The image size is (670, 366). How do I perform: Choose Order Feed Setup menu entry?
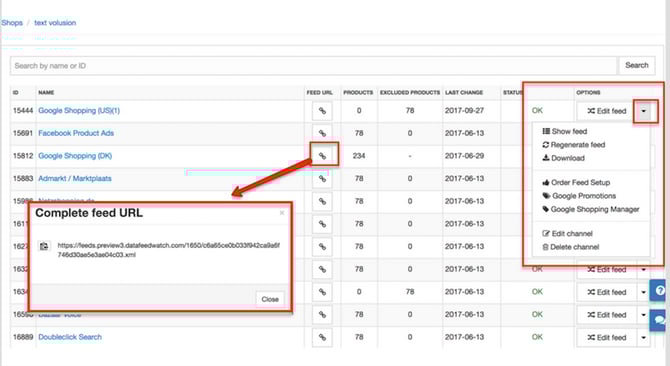tap(576, 182)
